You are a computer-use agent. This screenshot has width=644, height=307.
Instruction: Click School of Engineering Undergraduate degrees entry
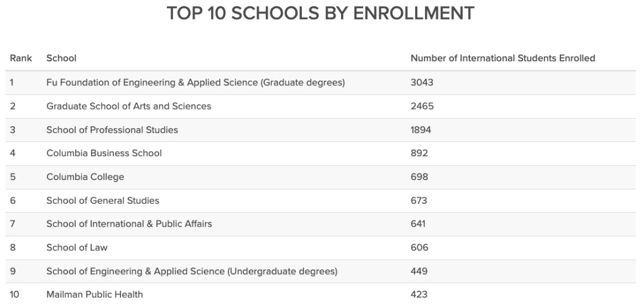(x=192, y=272)
